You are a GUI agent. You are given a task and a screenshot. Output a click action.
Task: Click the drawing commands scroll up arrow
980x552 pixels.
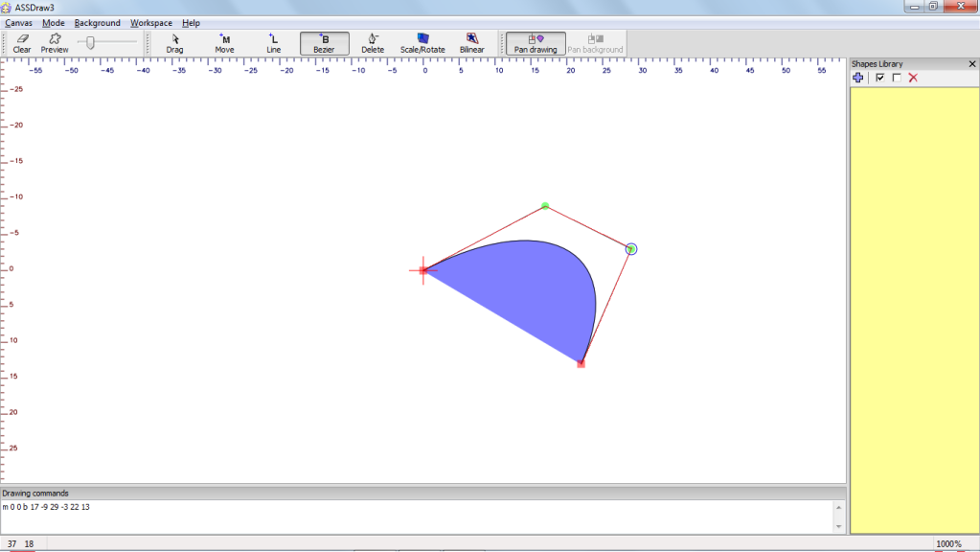tap(839, 508)
